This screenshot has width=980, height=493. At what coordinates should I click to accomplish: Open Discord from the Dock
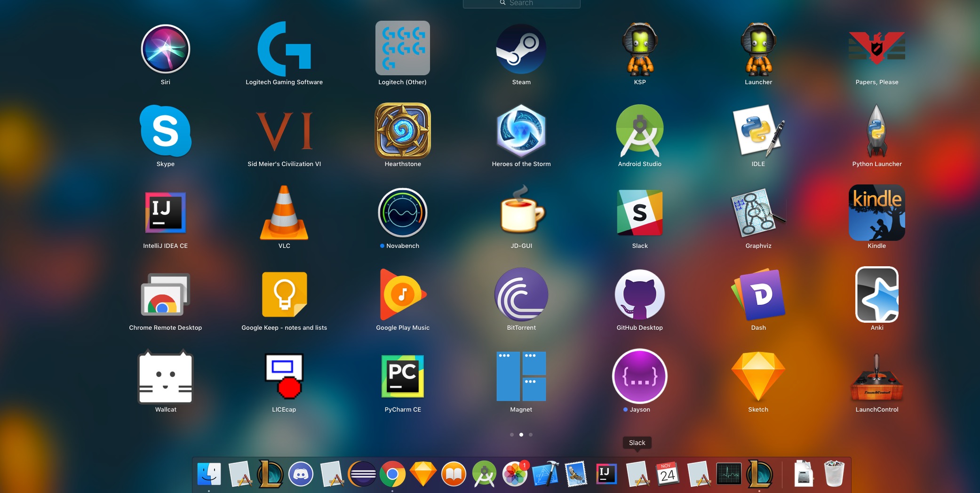(302, 474)
